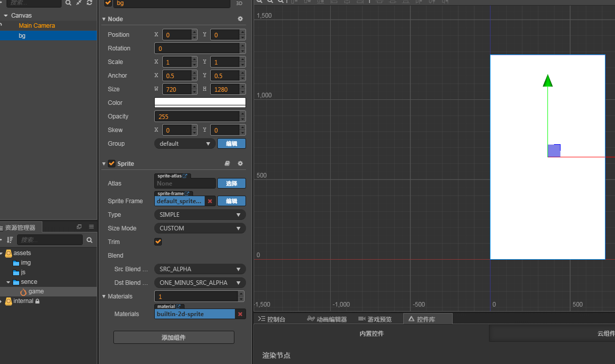
Task: Click the 选择 button for Atlas
Action: tap(231, 184)
